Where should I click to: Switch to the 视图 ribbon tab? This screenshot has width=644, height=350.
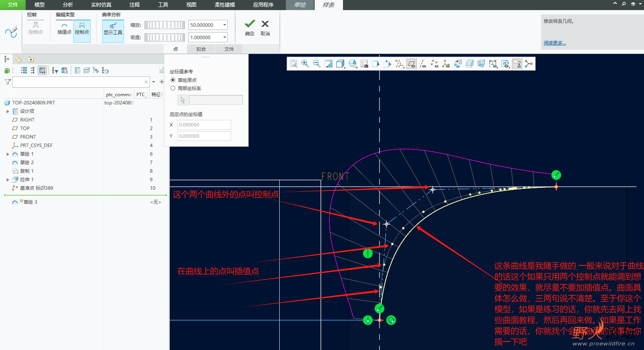click(x=191, y=5)
